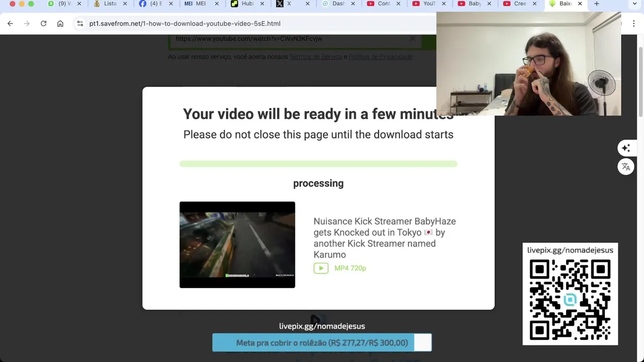Viewport: 644px width, 362px height.
Task: Close the X (Twitter) tab
Action: [x=307, y=4]
